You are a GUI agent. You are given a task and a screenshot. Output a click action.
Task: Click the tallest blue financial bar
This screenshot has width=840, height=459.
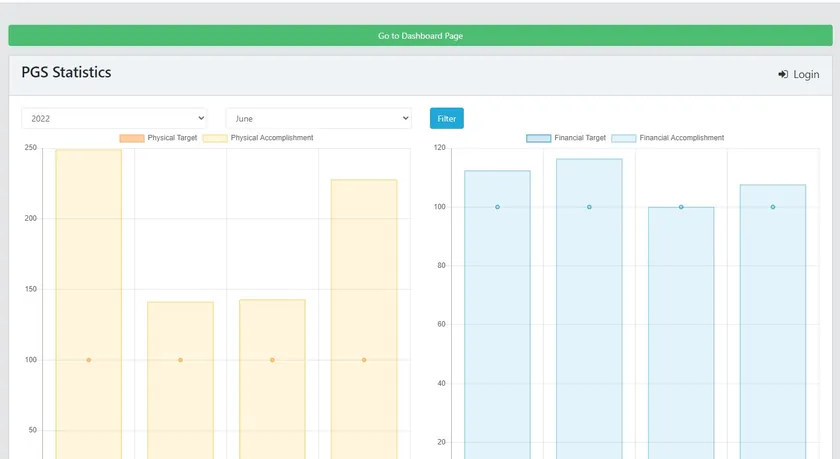tap(589, 309)
